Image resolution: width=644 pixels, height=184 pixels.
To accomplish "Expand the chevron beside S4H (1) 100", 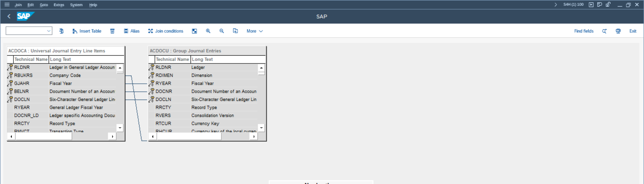I will point(555,4).
